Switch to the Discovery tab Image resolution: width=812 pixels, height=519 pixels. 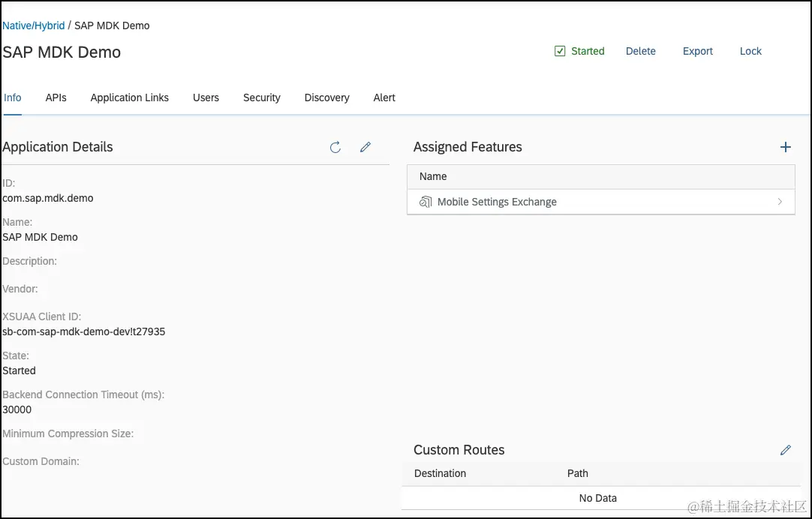tap(326, 97)
